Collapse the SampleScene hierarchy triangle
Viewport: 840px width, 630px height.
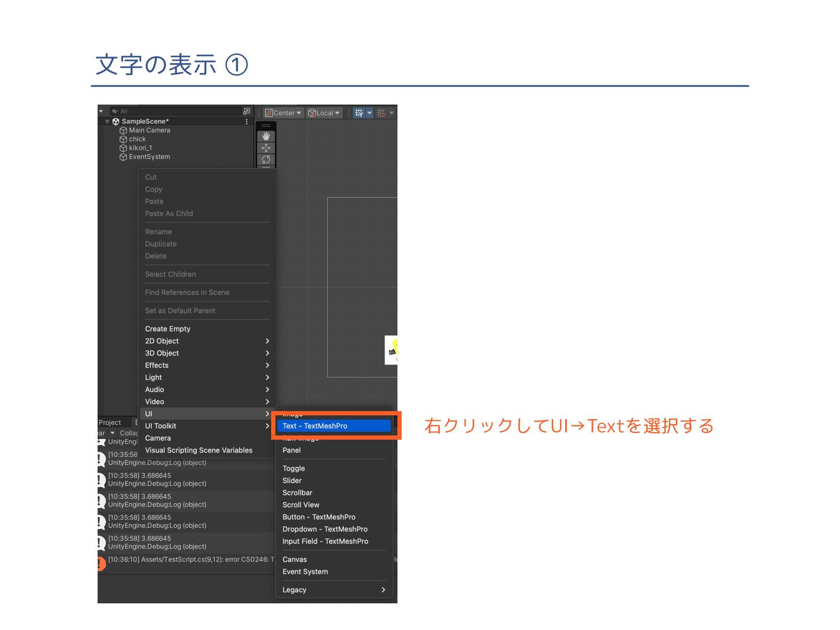click(x=107, y=122)
